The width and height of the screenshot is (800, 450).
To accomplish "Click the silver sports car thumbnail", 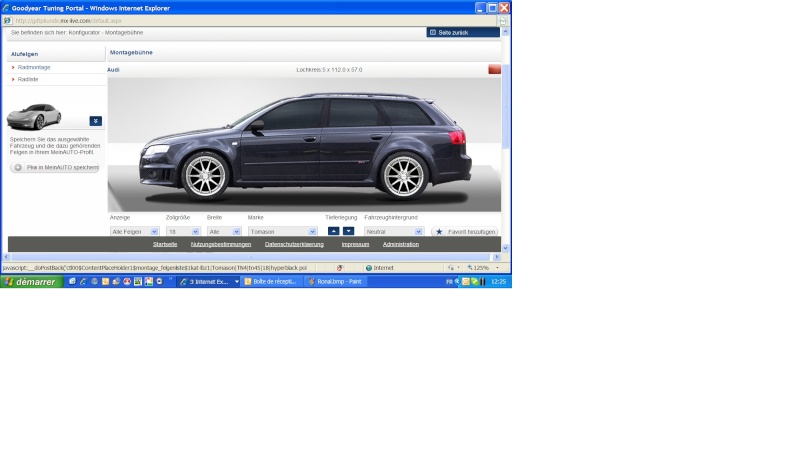I will pos(34,116).
